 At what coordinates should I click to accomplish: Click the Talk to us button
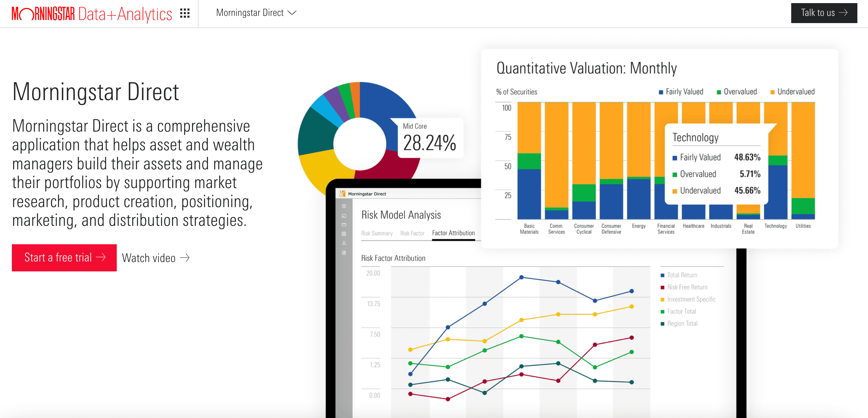coord(824,13)
